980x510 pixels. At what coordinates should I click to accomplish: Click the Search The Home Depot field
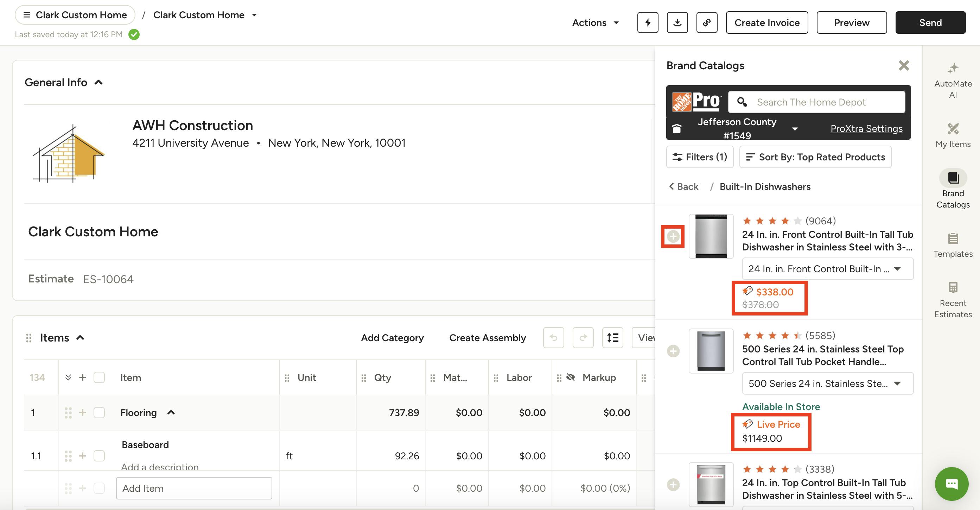tap(816, 102)
